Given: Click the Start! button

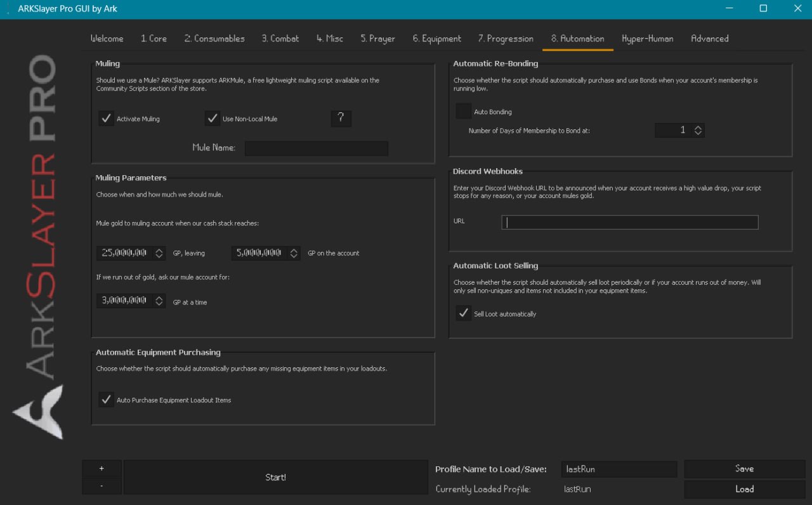Looking at the screenshot, I should tap(276, 477).
